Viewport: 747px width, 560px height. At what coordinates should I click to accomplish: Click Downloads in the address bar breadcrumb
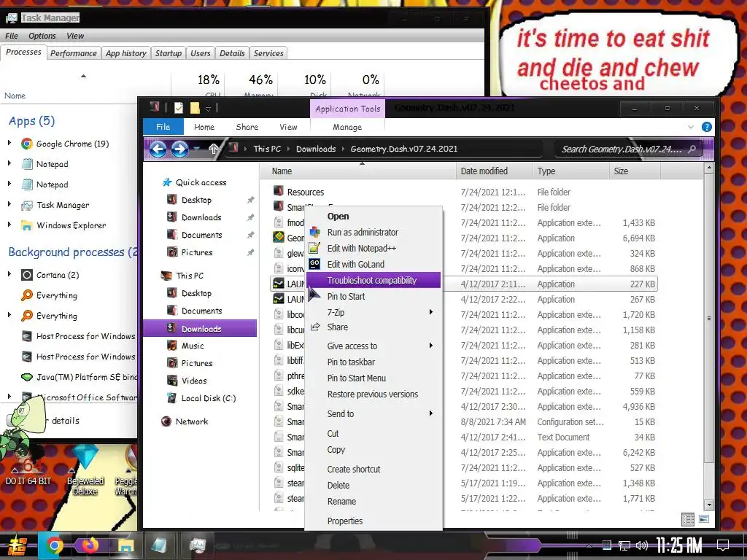click(x=316, y=149)
